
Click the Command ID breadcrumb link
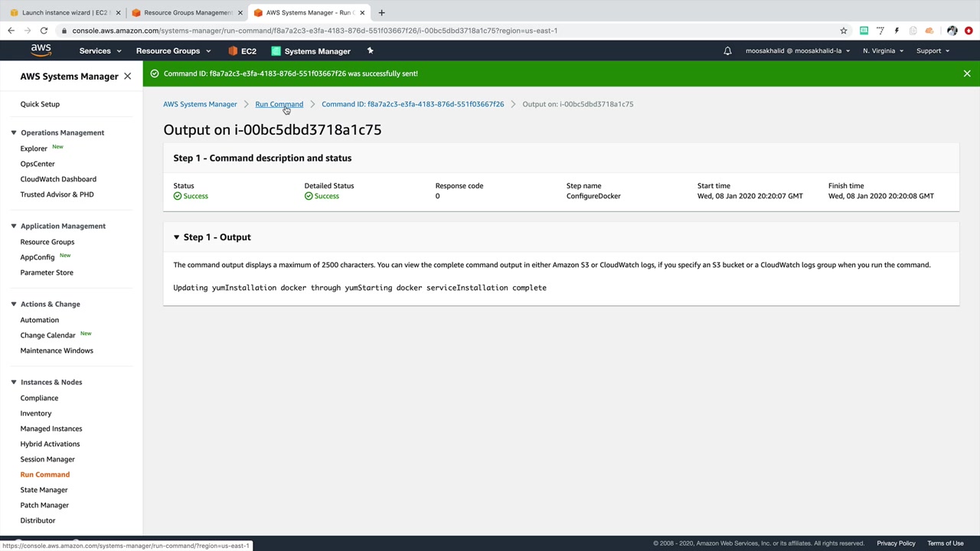click(413, 104)
